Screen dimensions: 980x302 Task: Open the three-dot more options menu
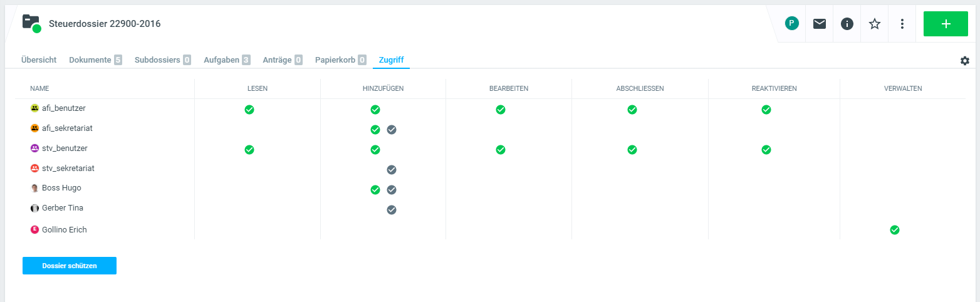click(902, 24)
